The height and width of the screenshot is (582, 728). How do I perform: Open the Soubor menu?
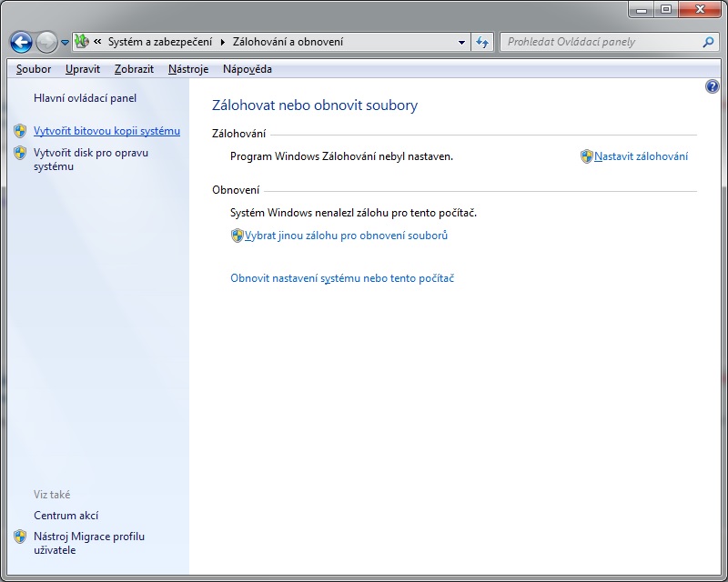[x=34, y=69]
